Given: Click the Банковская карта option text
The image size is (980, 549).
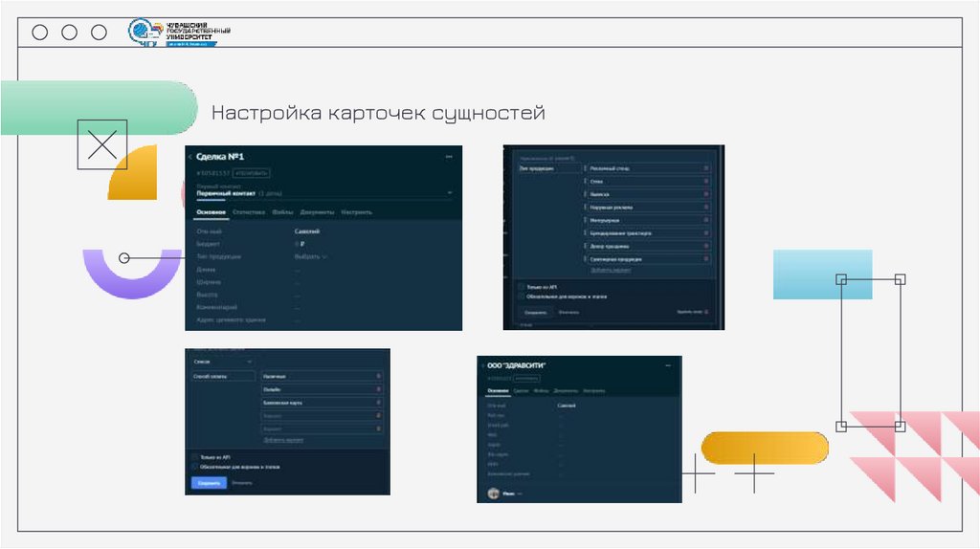Looking at the screenshot, I should click(x=282, y=403).
